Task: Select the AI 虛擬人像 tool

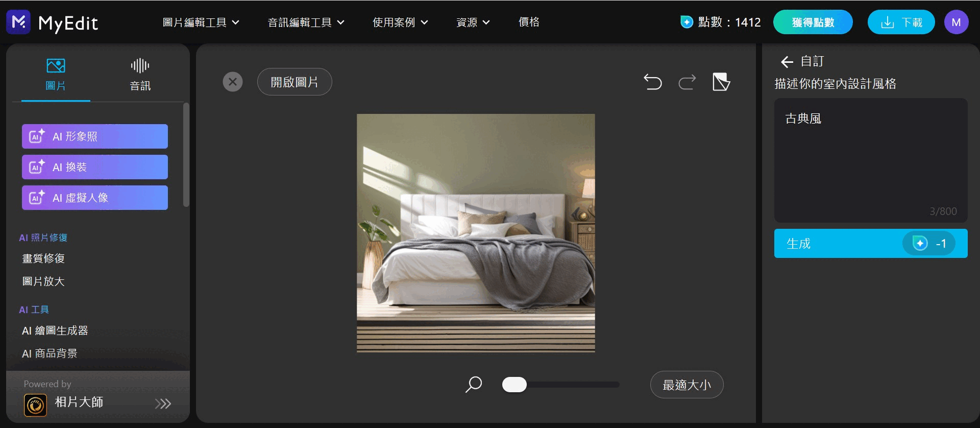Action: [95, 198]
